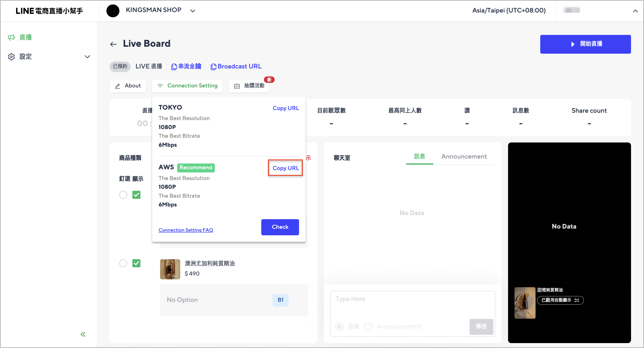Open the 抽獎活動 lottery tab
644x348 pixels.
click(x=249, y=86)
